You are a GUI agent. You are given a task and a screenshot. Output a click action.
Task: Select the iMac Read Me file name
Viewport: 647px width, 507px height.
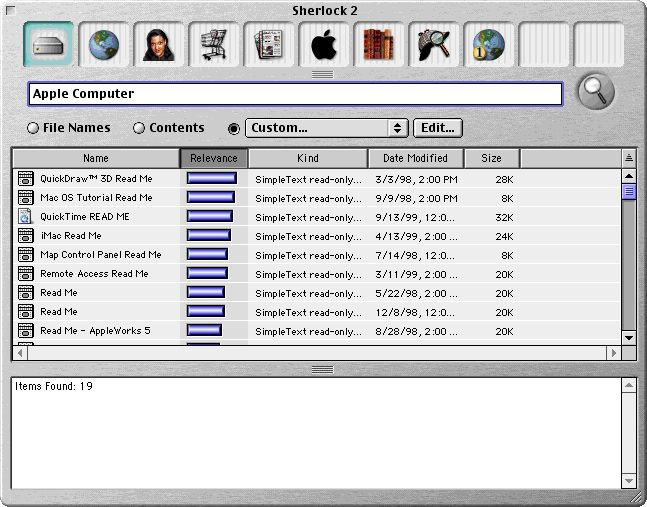tap(71, 236)
